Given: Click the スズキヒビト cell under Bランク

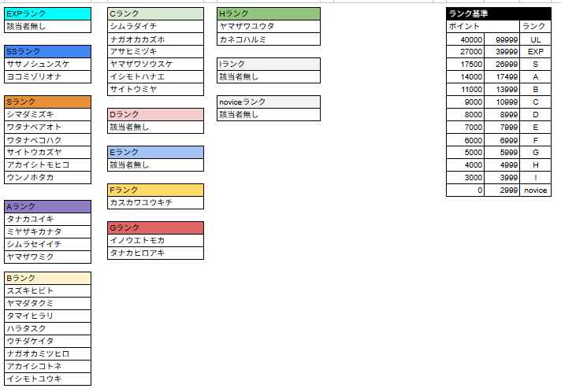Looking at the screenshot, I should click(x=47, y=290).
